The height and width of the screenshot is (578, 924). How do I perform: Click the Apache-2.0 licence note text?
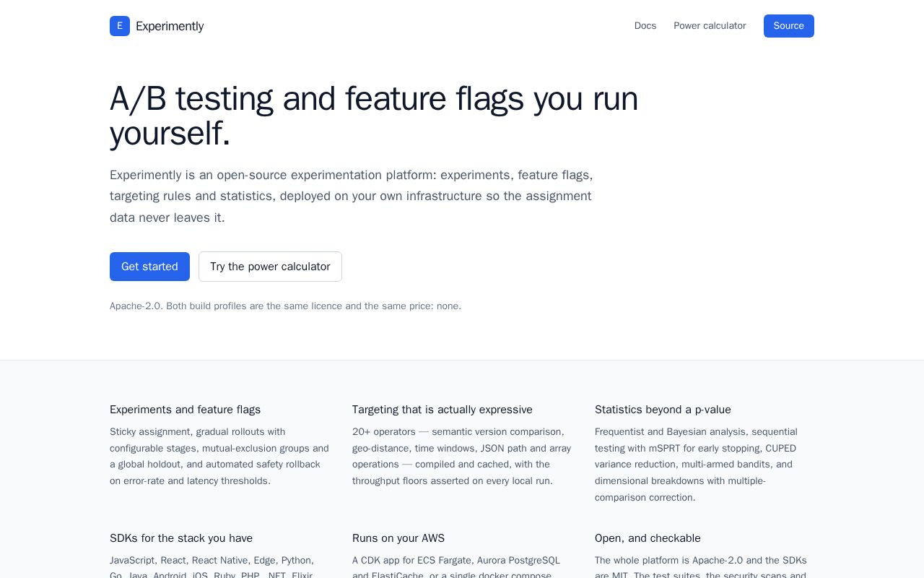[285, 306]
